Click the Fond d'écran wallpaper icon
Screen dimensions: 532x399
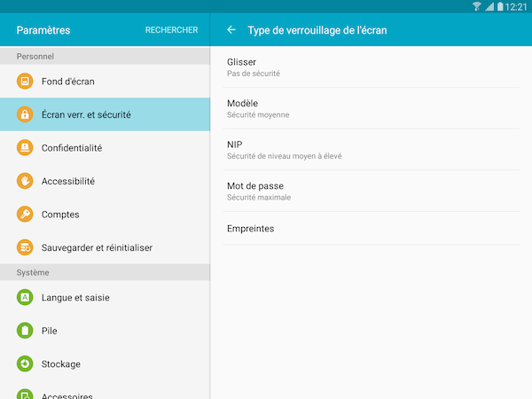click(x=25, y=81)
